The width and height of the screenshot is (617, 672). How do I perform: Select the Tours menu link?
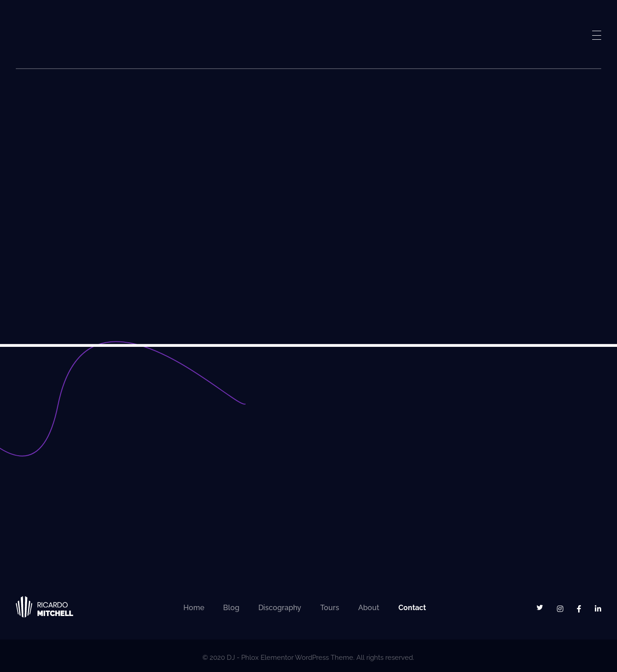click(x=329, y=607)
